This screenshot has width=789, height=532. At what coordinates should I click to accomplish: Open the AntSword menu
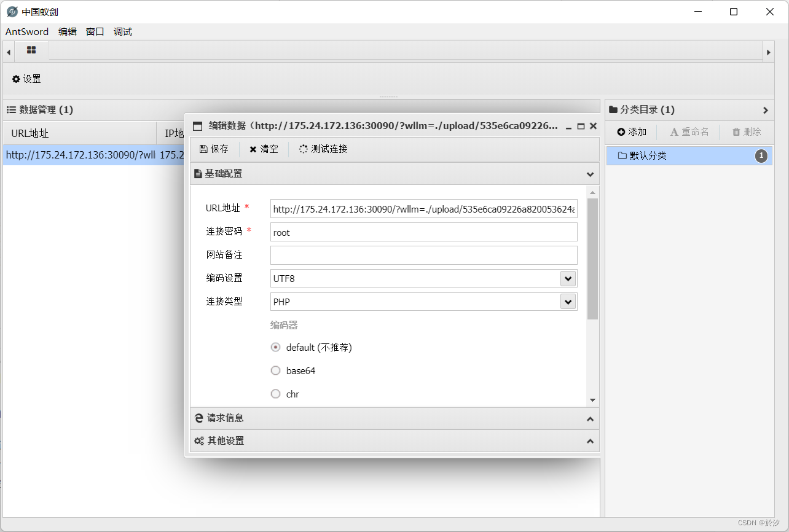(x=27, y=32)
